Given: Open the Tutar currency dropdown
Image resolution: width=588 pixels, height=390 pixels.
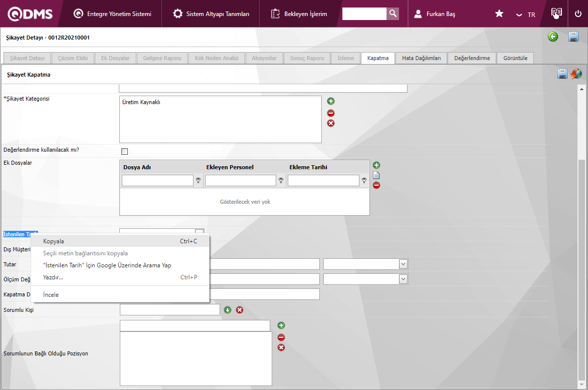Looking at the screenshot, I should click(x=365, y=264).
